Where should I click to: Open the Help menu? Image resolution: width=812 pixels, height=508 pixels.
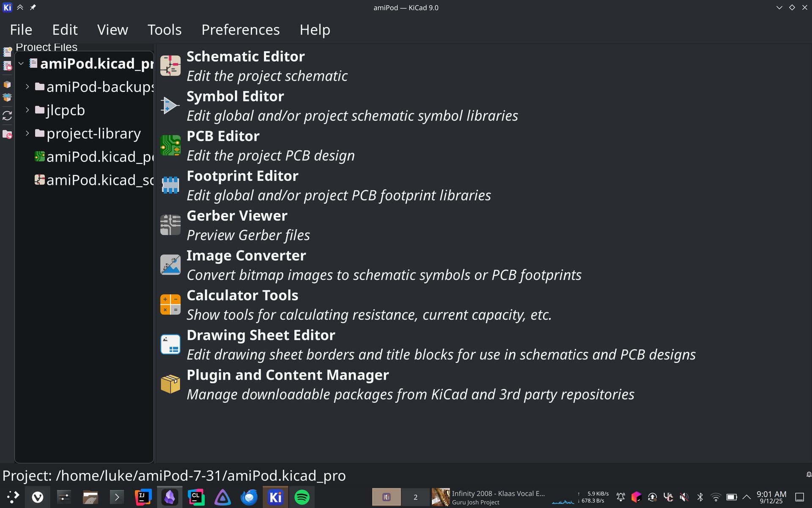click(315, 30)
